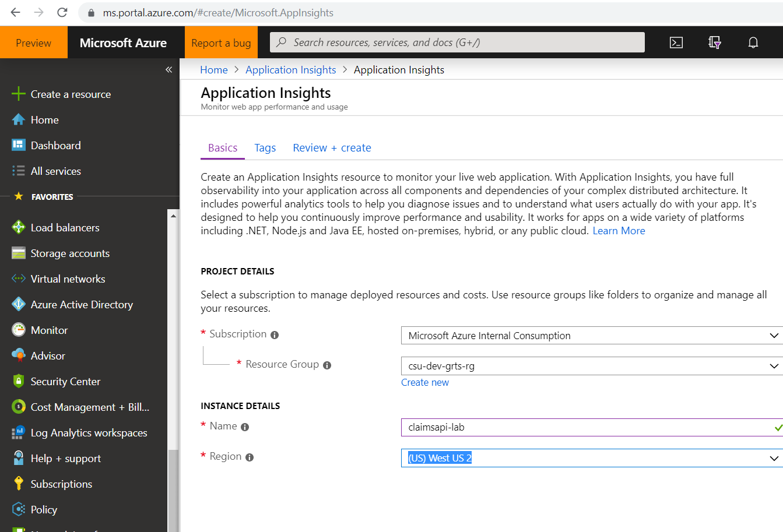This screenshot has height=532, width=783.
Task: Click the Security Center shield icon
Action: [x=19, y=382]
